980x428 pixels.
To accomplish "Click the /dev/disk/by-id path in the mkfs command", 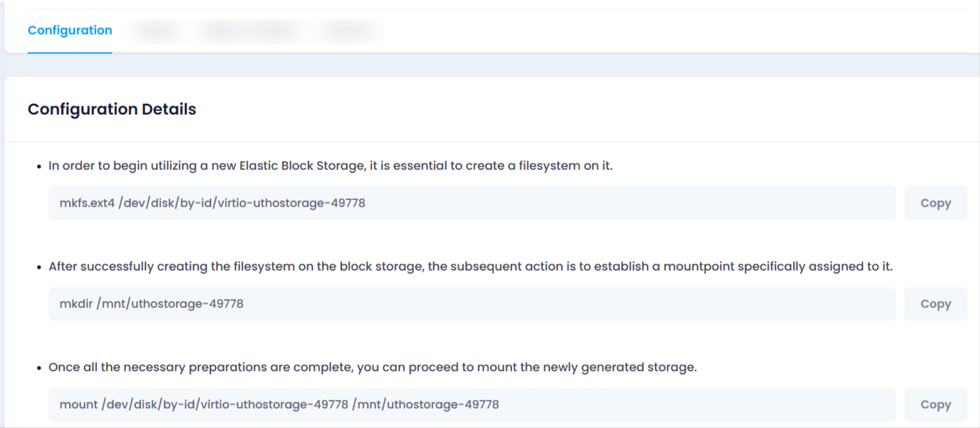I will point(242,203).
